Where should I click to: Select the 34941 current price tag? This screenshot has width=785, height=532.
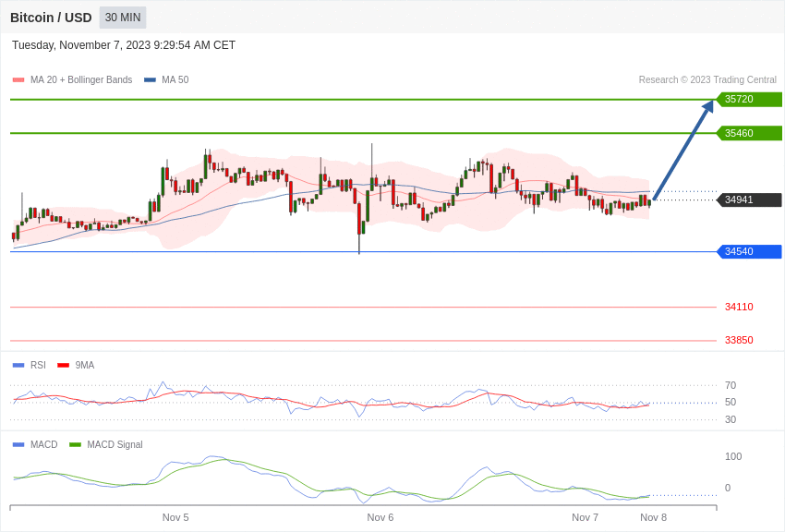(x=750, y=199)
